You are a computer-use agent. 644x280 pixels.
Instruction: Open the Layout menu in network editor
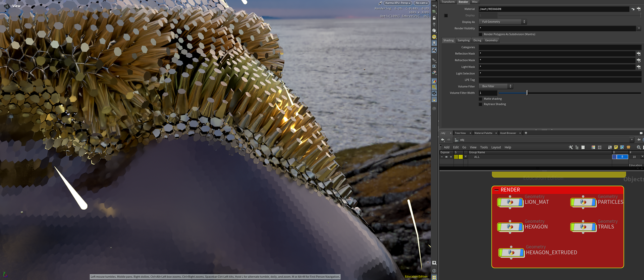496,147
